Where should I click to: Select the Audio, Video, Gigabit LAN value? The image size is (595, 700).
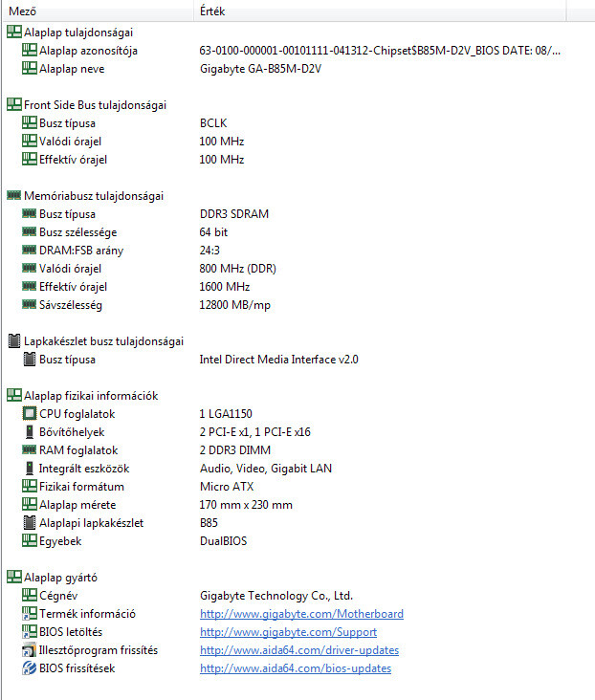point(266,469)
